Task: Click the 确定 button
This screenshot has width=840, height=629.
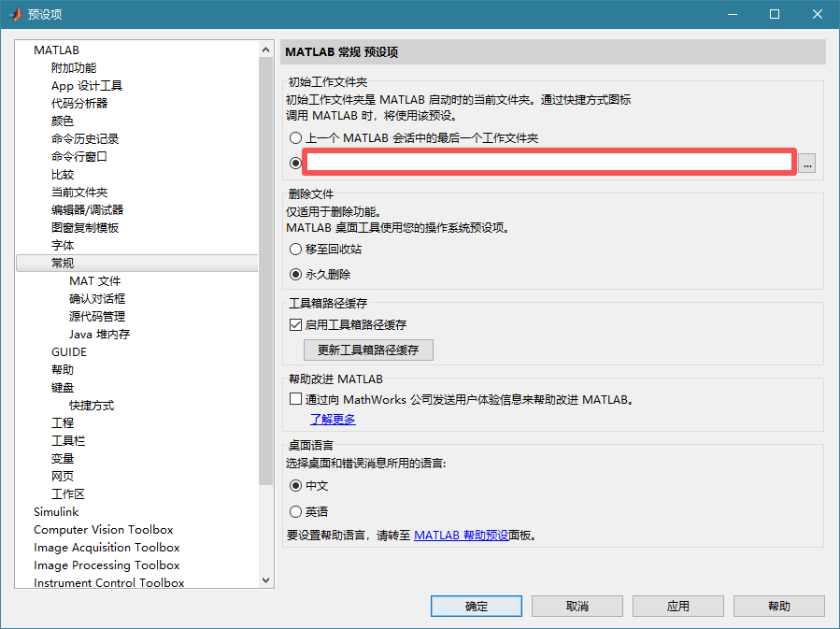Action: pos(477,606)
